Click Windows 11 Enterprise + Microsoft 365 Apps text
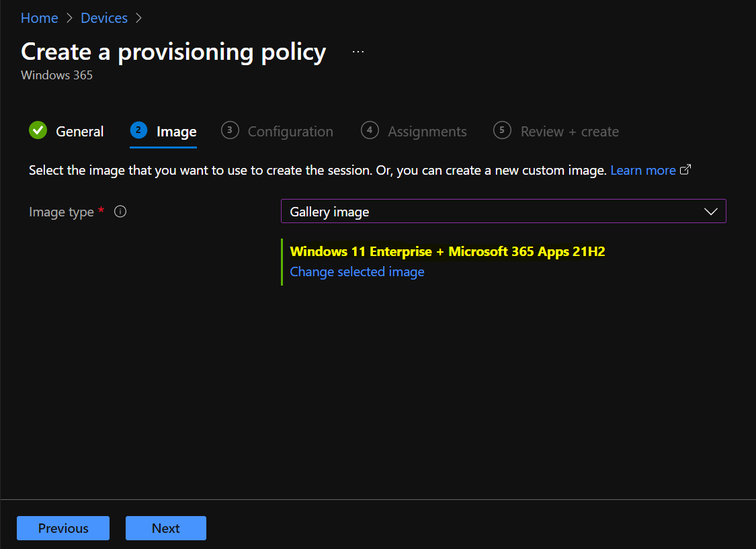The image size is (756, 549). pos(448,251)
